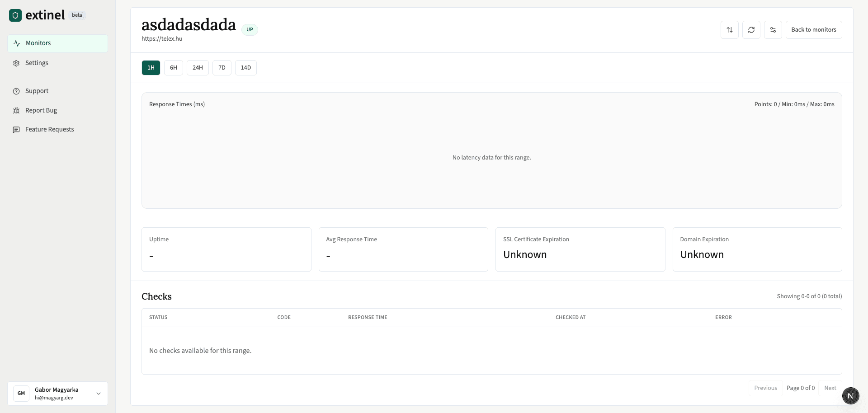Click the Report Bug icon
868x413 pixels.
click(x=16, y=111)
